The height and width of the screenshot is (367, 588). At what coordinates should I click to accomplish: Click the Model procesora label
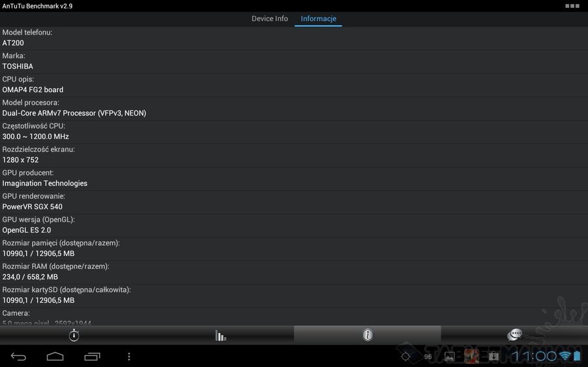coord(31,103)
